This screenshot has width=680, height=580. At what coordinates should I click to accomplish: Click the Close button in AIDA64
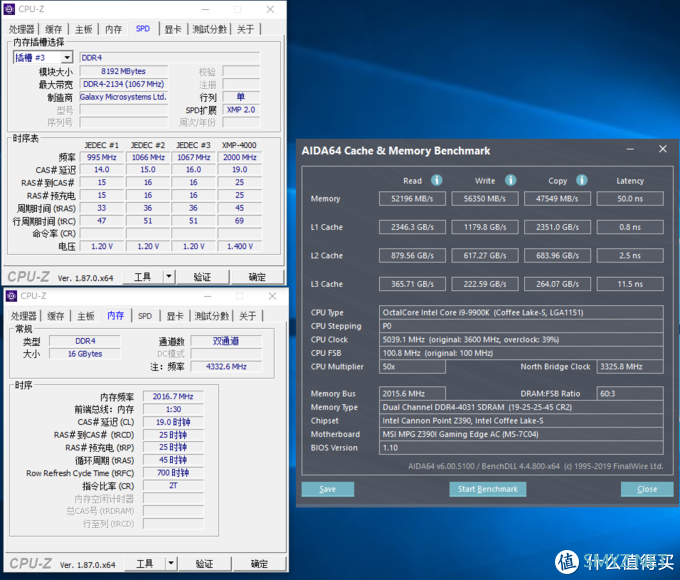coord(647,489)
